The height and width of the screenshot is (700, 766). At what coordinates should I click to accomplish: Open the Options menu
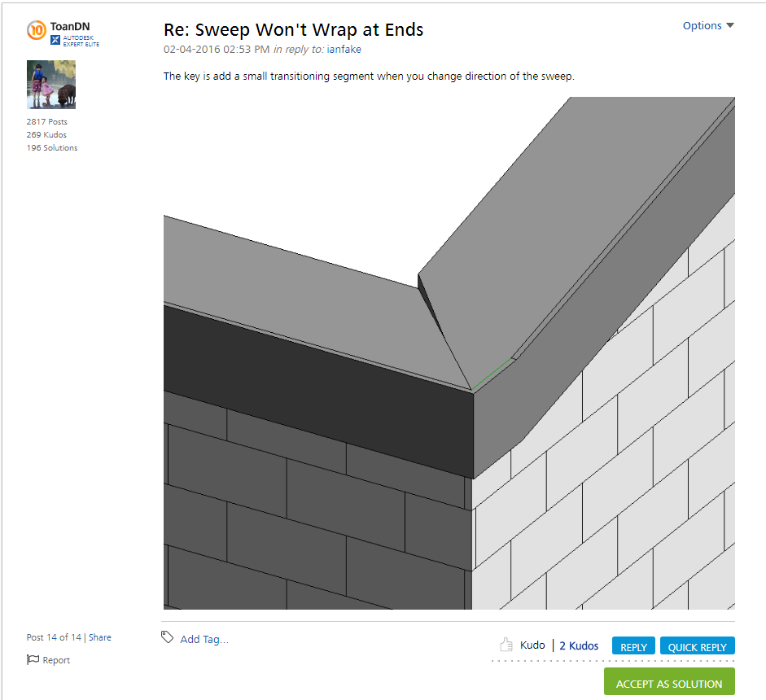coord(708,25)
